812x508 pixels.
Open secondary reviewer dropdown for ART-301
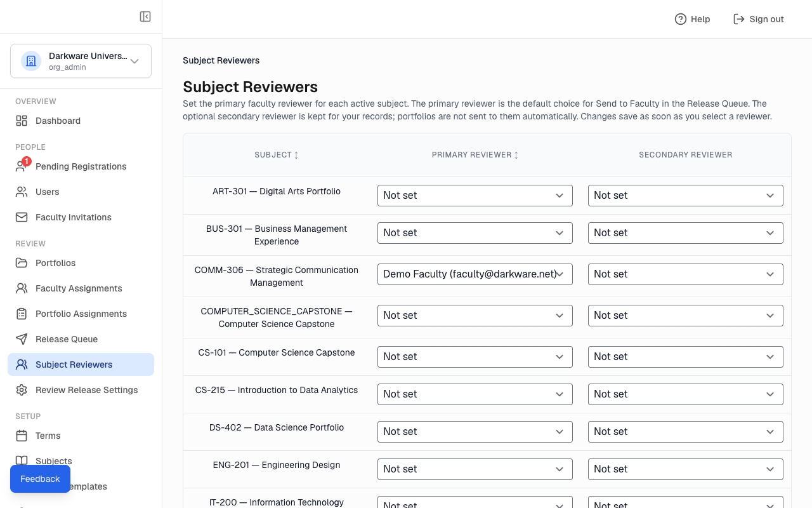click(x=686, y=196)
